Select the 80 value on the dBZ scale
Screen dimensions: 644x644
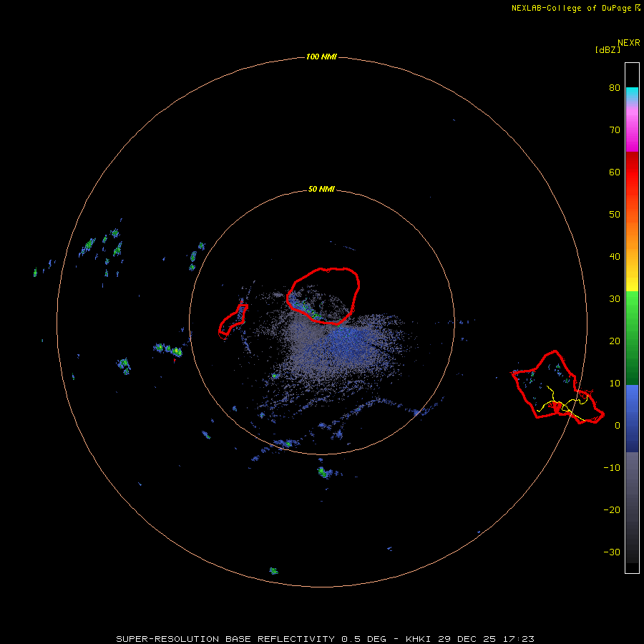[615, 88]
